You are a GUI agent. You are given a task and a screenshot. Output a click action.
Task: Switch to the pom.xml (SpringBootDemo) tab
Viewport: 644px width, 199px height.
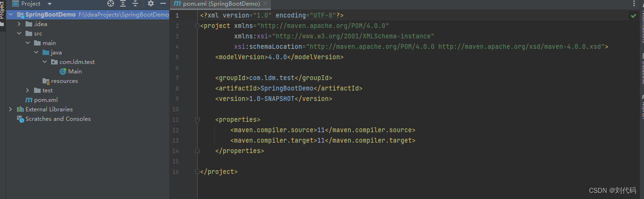pyautogui.click(x=220, y=4)
